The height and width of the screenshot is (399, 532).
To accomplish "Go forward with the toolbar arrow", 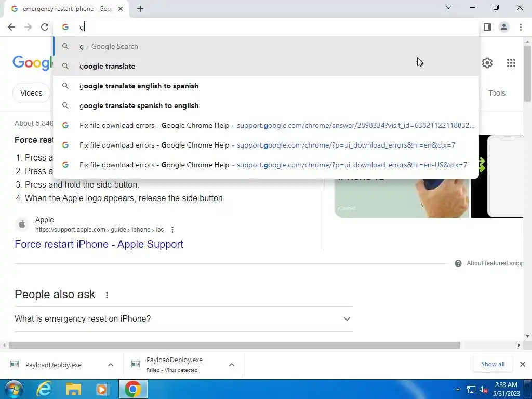I will 28,27.
